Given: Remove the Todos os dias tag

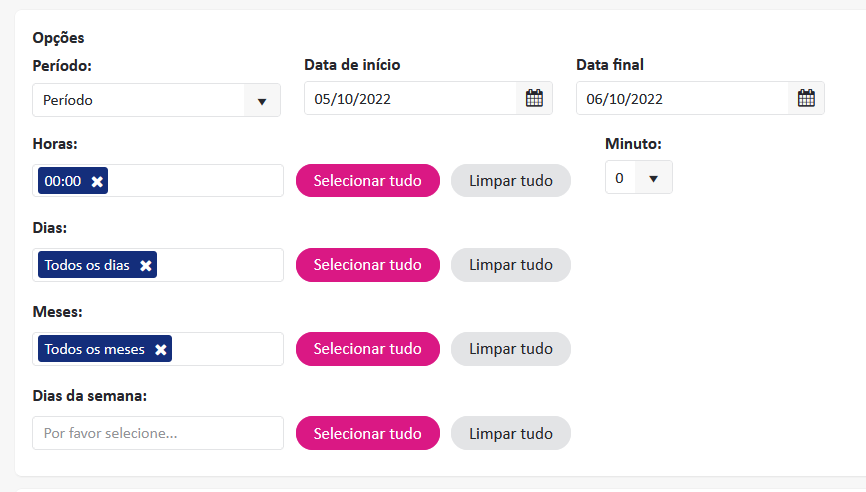Looking at the screenshot, I should 146,265.
